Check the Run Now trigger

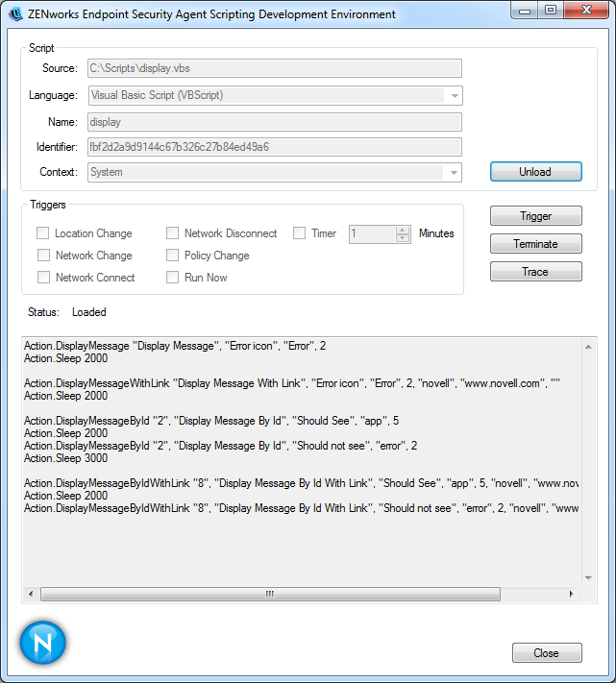[x=173, y=278]
